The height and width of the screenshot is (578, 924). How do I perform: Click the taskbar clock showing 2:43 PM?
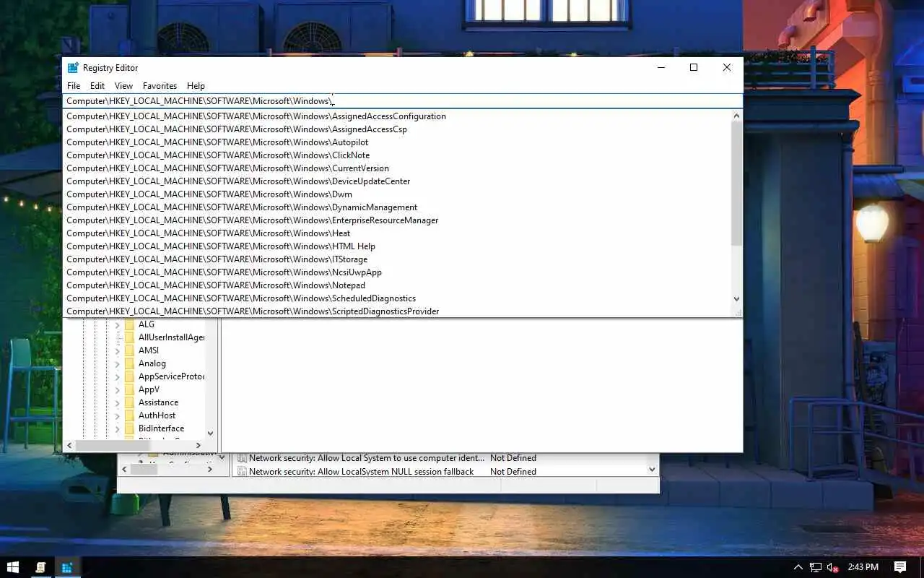(x=863, y=567)
